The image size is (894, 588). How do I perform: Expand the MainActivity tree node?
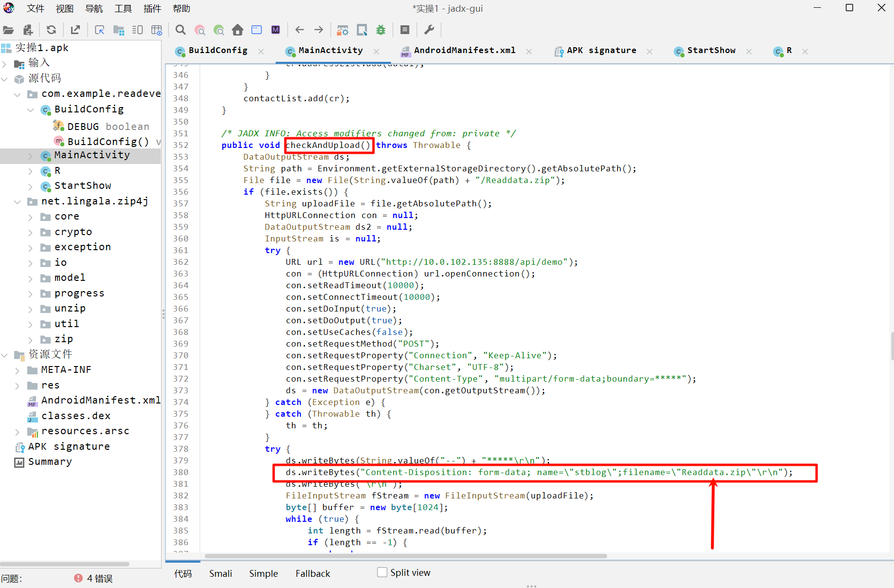(30, 156)
